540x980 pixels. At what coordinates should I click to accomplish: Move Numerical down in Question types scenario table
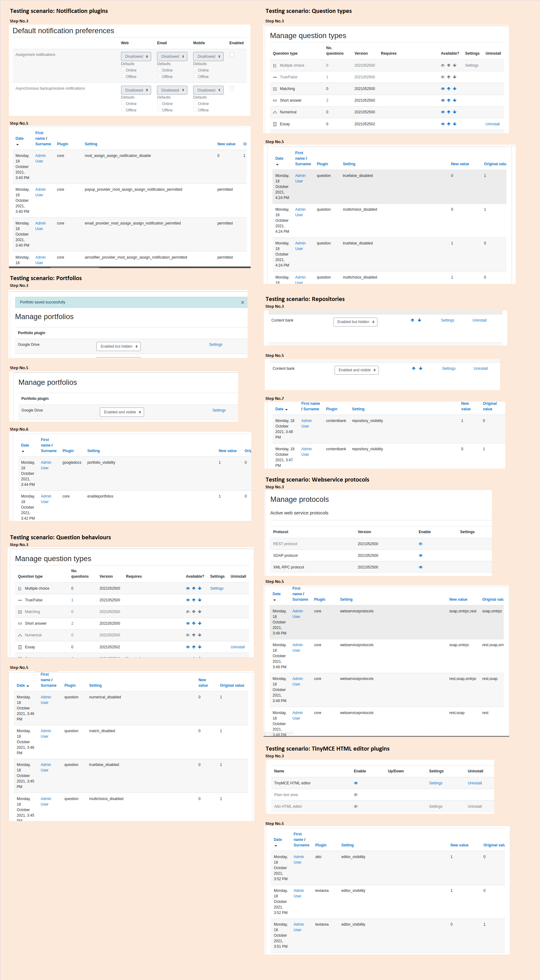pyautogui.click(x=455, y=112)
